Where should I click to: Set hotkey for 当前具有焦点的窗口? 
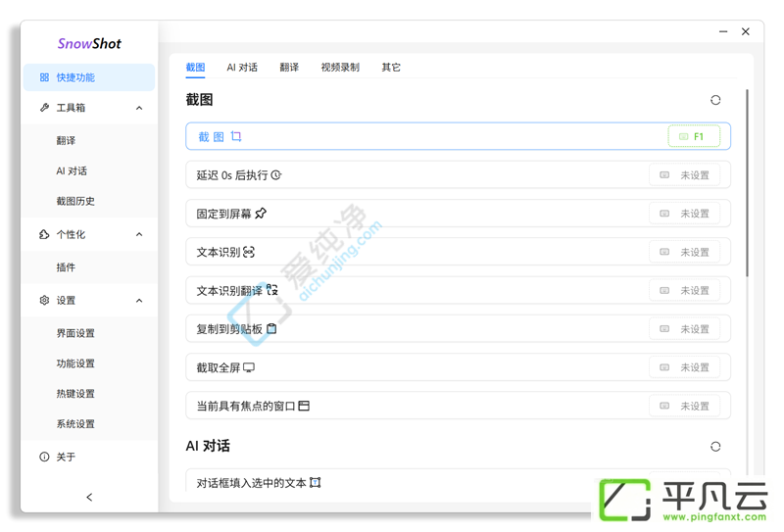point(684,406)
